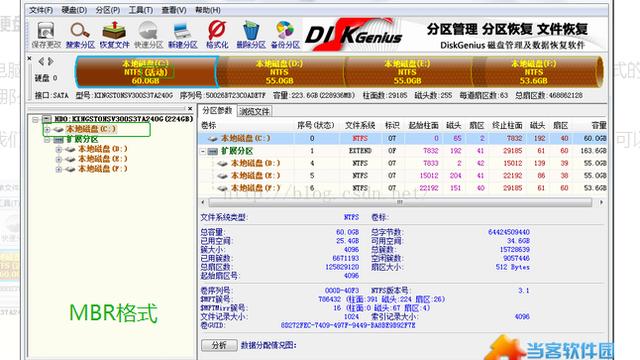Click D: drive icon in table row
Image resolution: width=640 pixels, height=360 pixels.
(x=222, y=164)
